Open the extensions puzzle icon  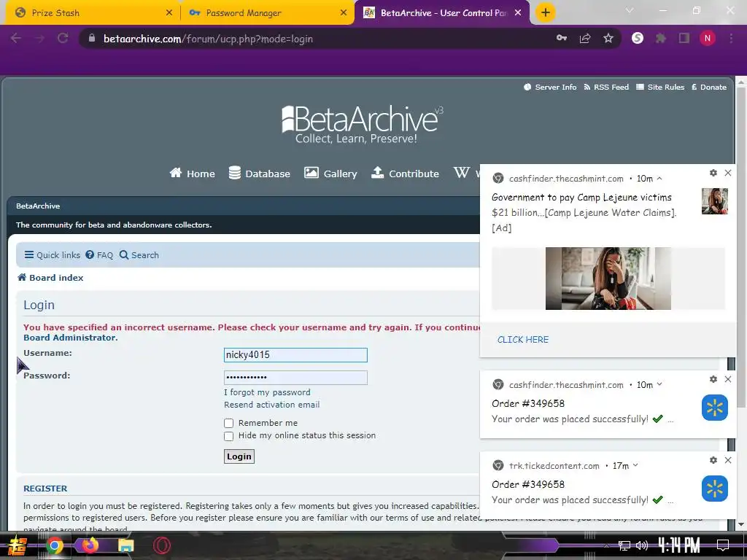coord(661,38)
